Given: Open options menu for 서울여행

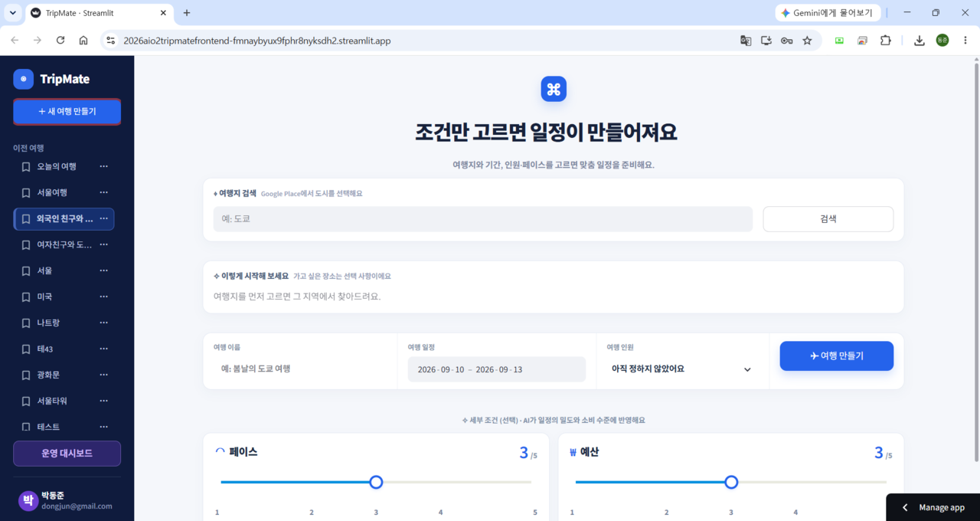Looking at the screenshot, I should click(104, 192).
